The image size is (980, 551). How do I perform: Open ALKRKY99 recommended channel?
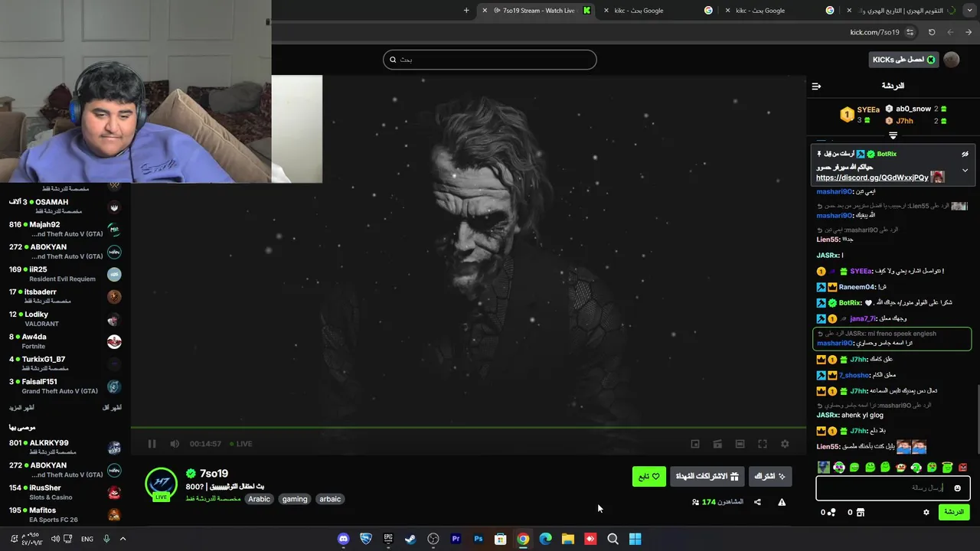pyautogui.click(x=65, y=447)
